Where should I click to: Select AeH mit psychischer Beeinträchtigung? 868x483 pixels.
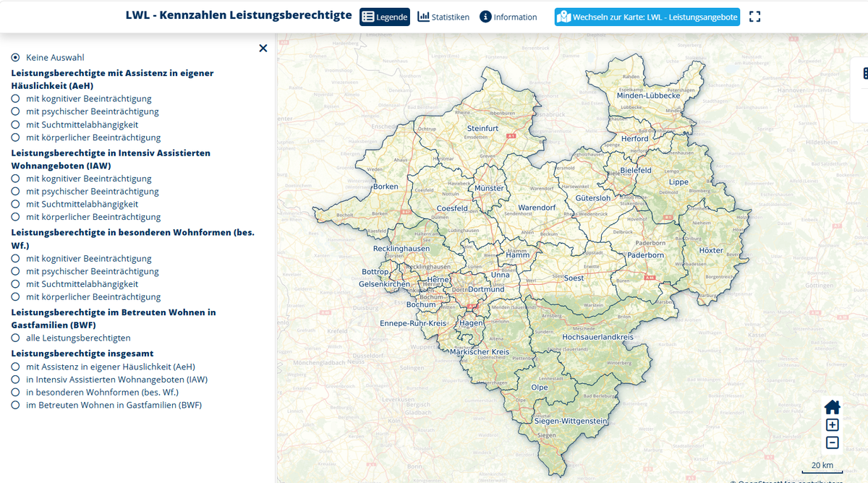[x=15, y=111]
